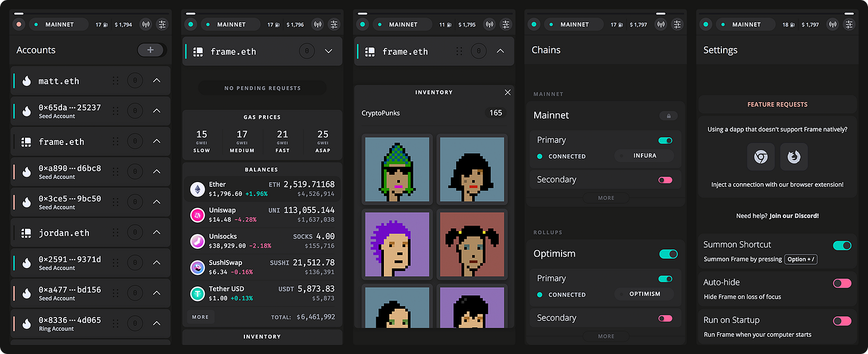Select the Slow 15 gwei gas price
Screen dimensions: 868x354
[201, 141]
